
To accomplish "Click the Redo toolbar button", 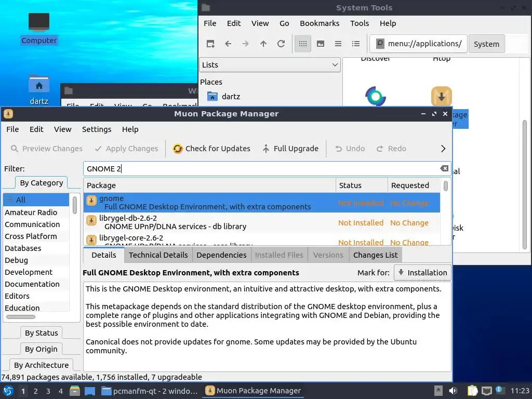I will click(391, 149).
